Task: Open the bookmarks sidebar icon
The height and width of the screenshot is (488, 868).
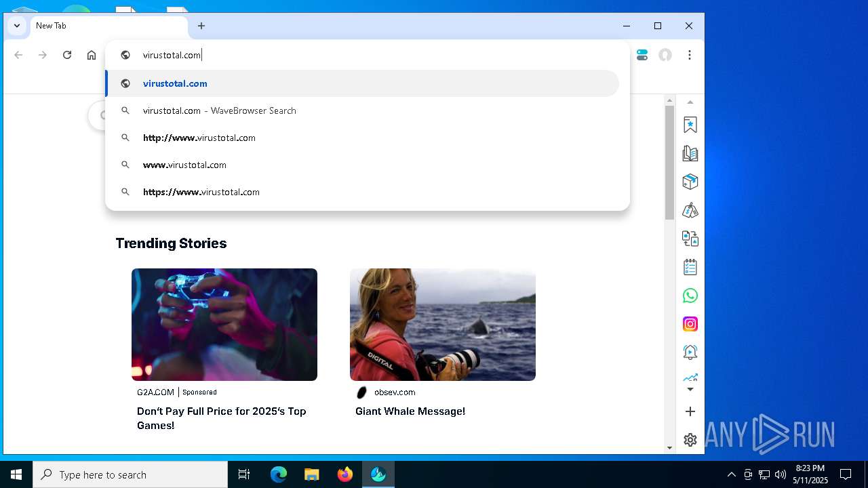Action: point(690,125)
